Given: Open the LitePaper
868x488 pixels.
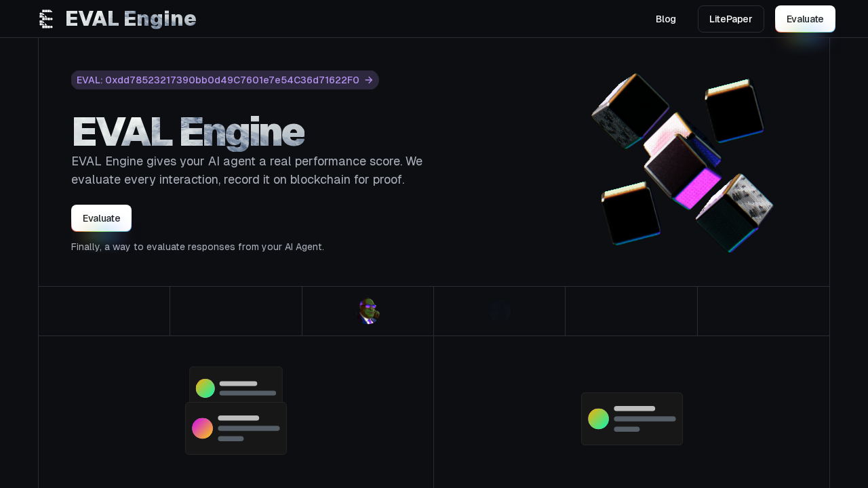Looking at the screenshot, I should (x=730, y=19).
